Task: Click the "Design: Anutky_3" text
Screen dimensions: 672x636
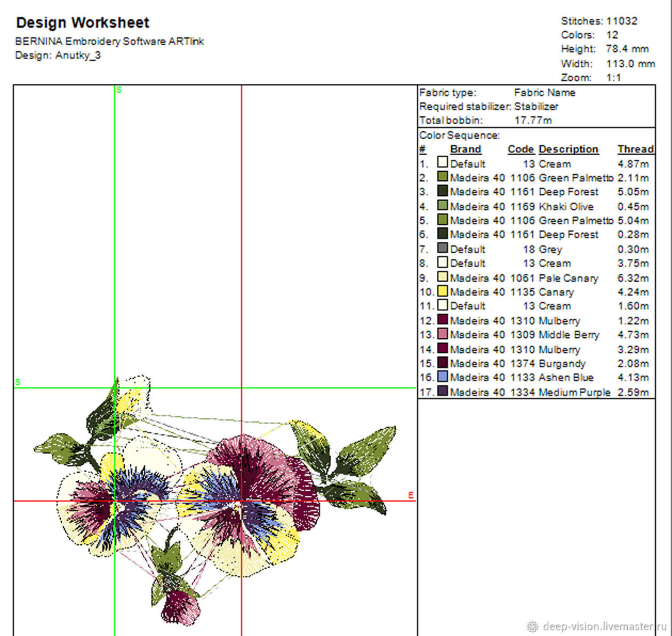Action: (x=58, y=55)
